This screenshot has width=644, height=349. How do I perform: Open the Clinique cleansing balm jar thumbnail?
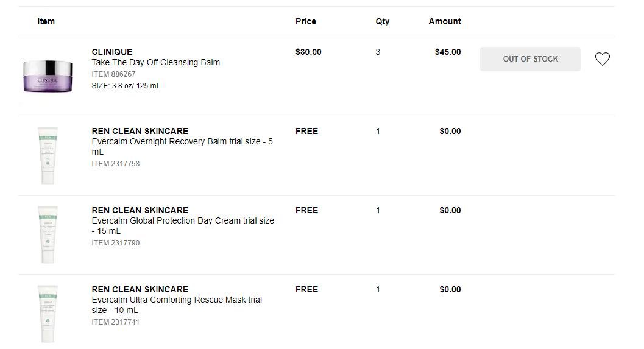(x=48, y=76)
